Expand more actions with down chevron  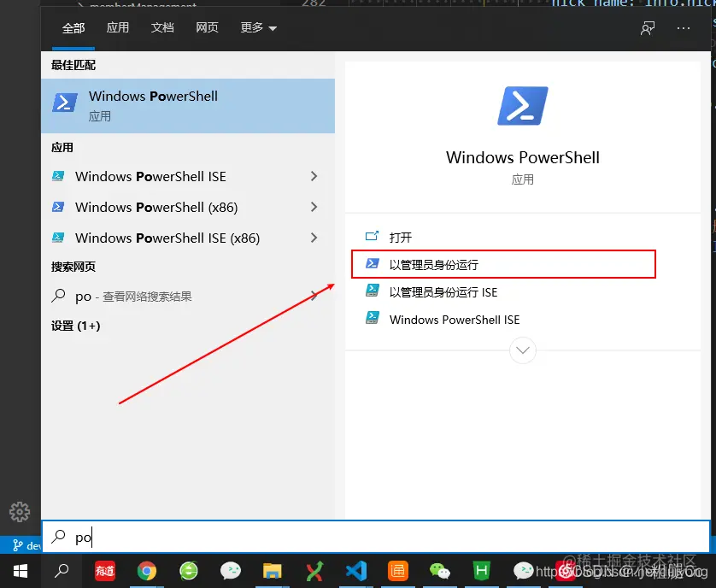coord(522,350)
